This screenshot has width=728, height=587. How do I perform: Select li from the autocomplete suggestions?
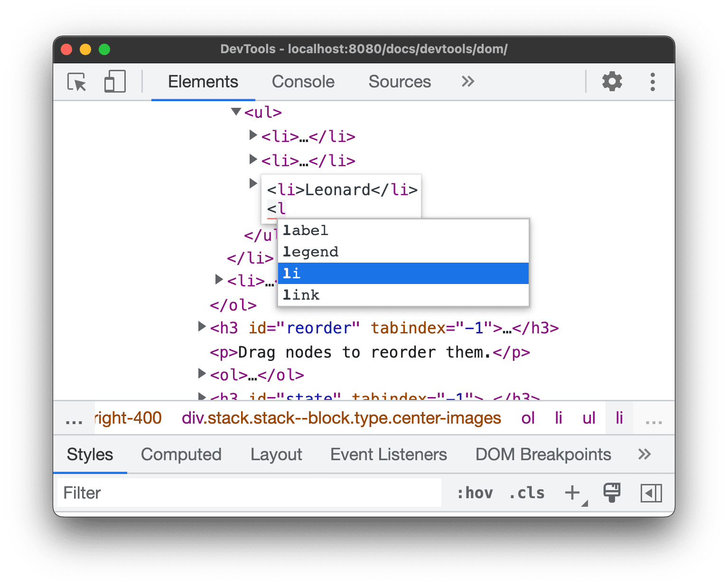point(402,274)
